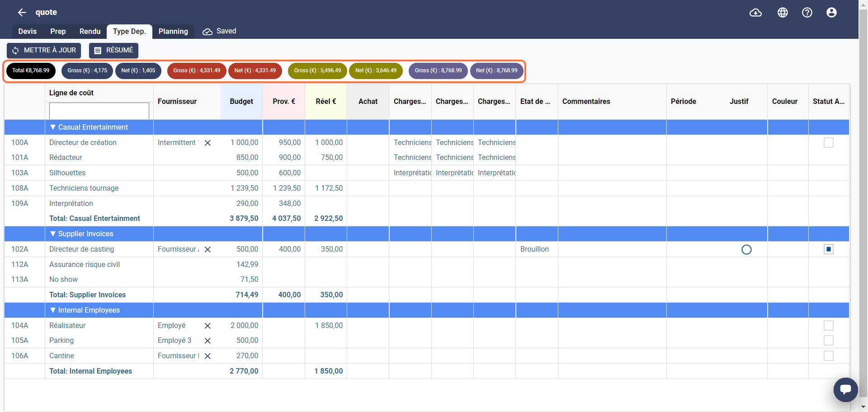Click the Achat column header
The height and width of the screenshot is (412, 868).
tap(368, 102)
